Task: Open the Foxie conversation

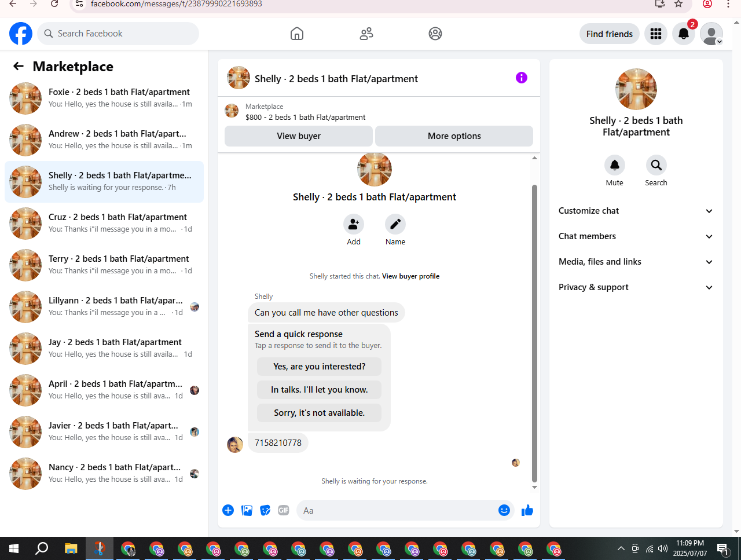Action: click(x=104, y=98)
